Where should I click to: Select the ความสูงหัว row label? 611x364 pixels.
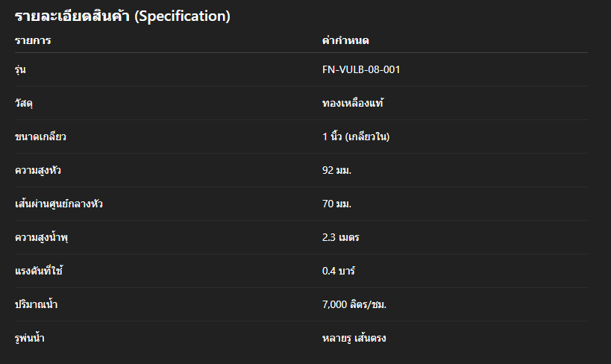click(x=38, y=170)
